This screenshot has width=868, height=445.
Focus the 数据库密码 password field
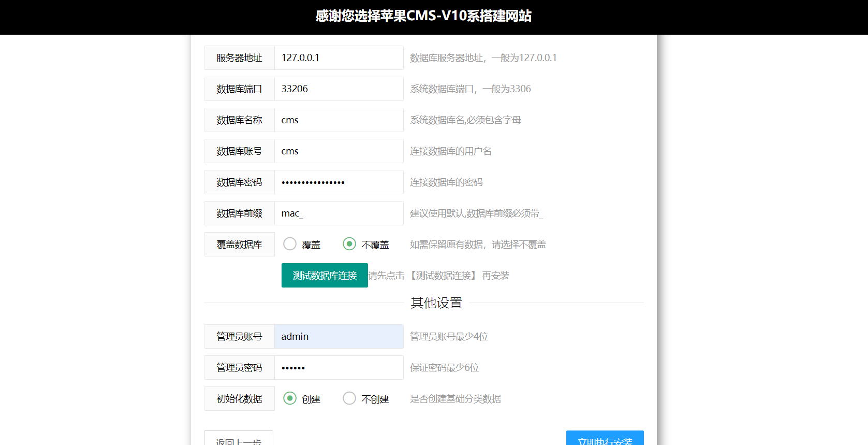click(x=339, y=182)
